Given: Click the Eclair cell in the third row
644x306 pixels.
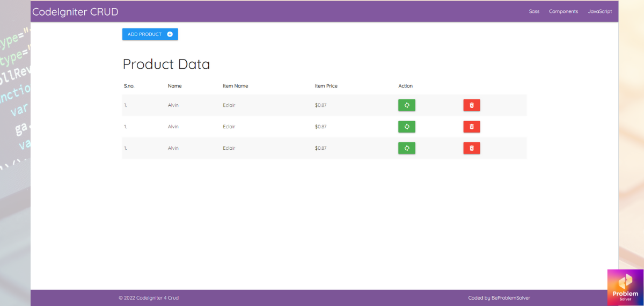Looking at the screenshot, I should pos(229,148).
